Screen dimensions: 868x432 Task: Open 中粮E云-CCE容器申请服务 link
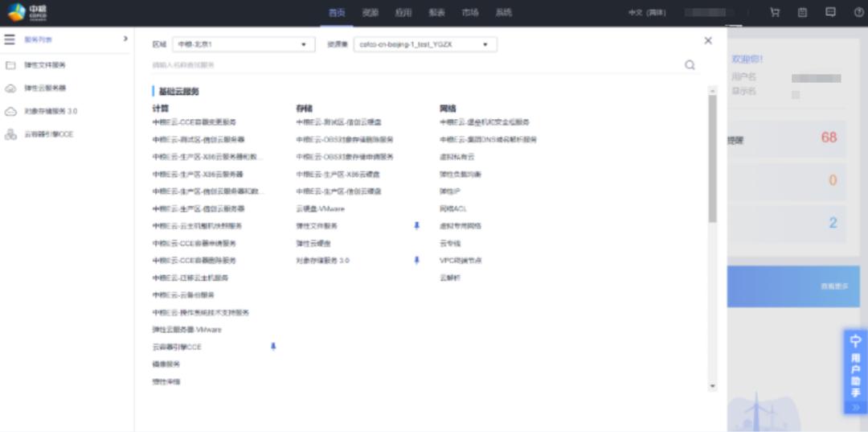coord(194,243)
